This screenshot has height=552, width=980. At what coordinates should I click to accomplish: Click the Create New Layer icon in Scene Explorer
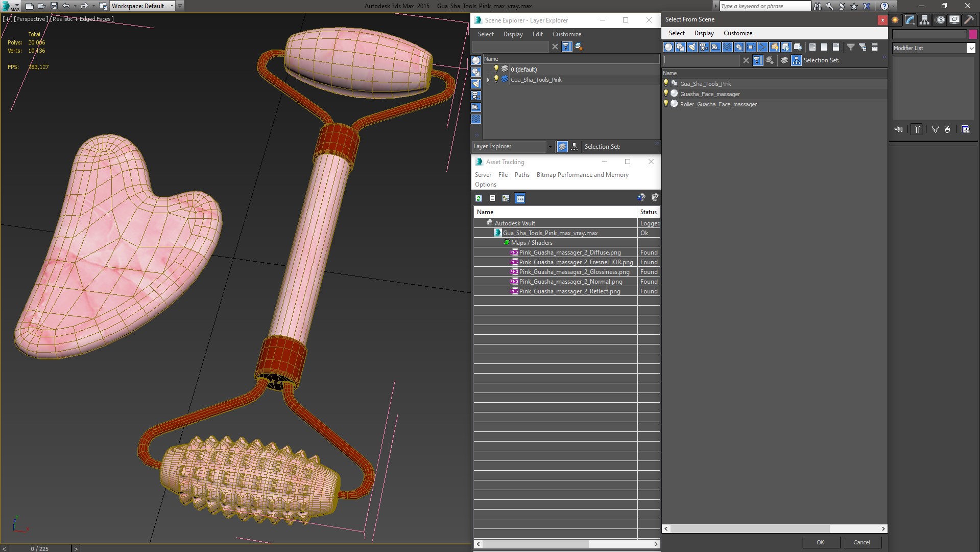point(579,47)
